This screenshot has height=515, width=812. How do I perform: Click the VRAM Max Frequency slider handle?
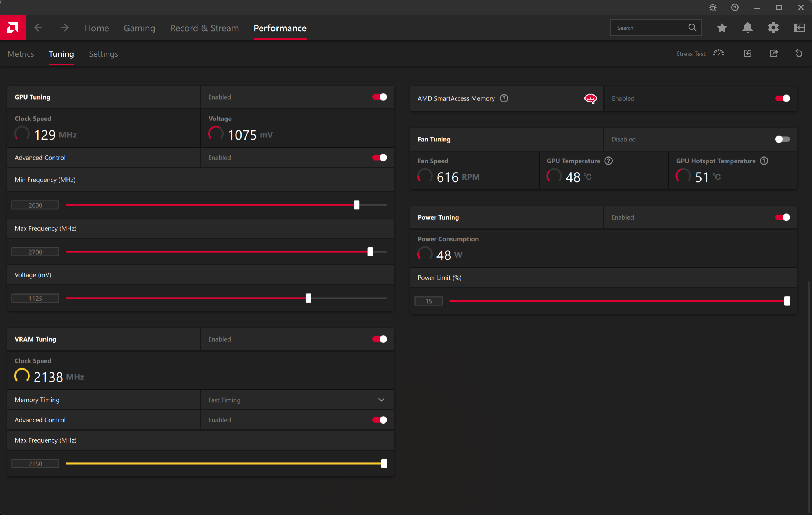pyautogui.click(x=384, y=464)
